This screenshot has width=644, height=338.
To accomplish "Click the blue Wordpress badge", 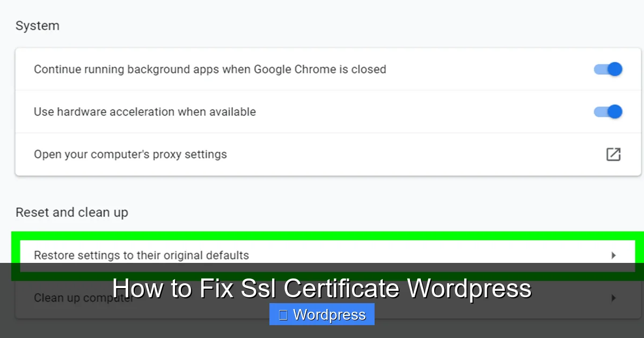I will click(x=321, y=314).
